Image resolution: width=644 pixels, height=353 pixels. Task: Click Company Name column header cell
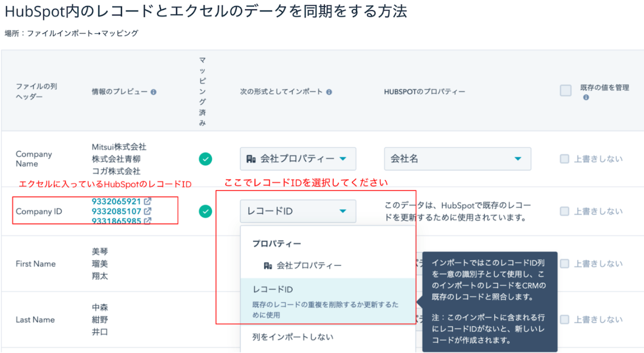[x=34, y=159]
